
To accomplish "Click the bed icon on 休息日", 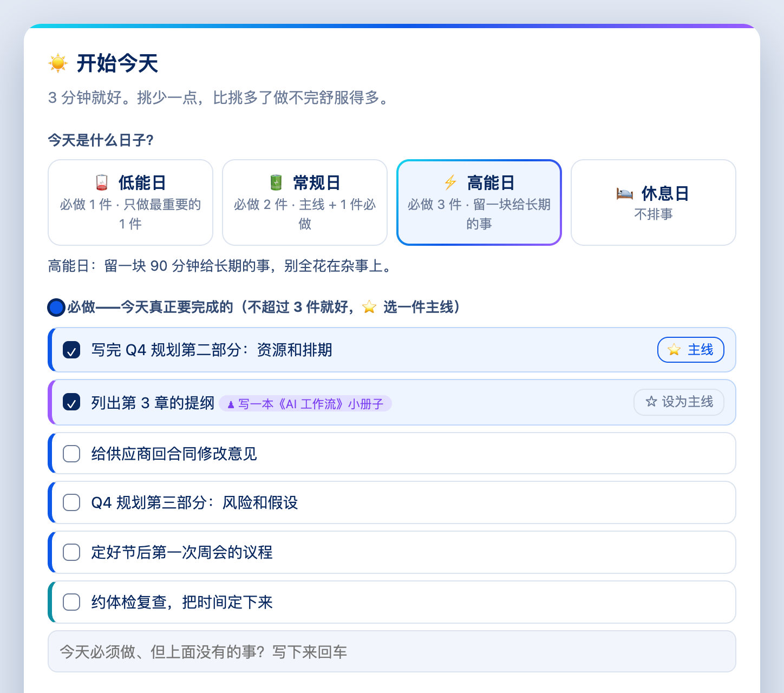I will pos(625,193).
